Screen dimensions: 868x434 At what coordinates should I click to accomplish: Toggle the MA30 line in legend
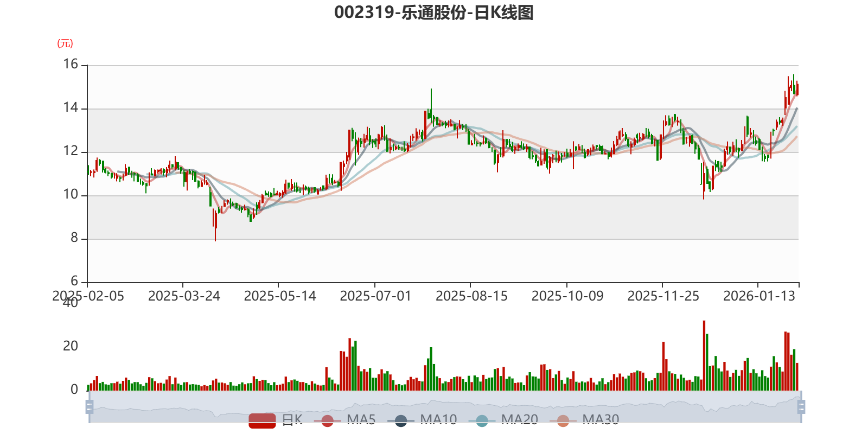click(584, 420)
